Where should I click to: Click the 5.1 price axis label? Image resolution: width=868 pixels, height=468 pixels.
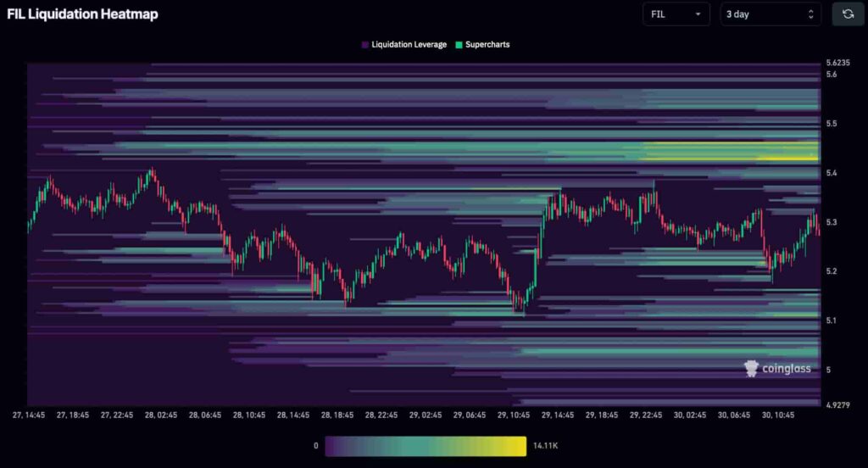pyautogui.click(x=832, y=320)
